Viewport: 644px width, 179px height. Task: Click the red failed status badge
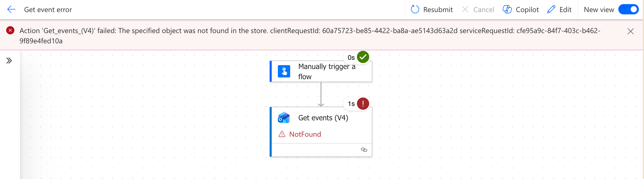(x=363, y=104)
